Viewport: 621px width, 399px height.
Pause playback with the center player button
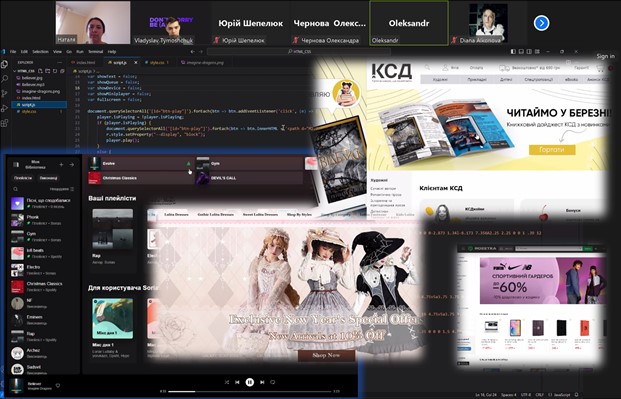[250, 382]
